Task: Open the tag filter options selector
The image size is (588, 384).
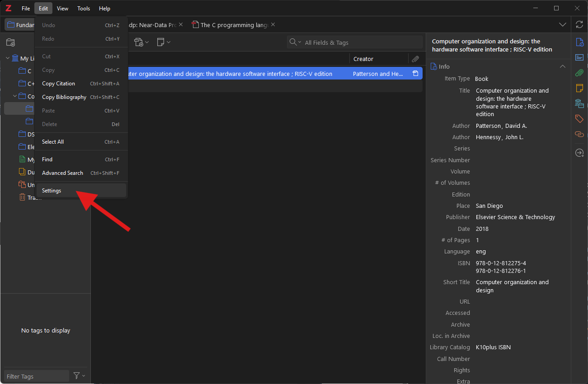Action: pyautogui.click(x=78, y=375)
